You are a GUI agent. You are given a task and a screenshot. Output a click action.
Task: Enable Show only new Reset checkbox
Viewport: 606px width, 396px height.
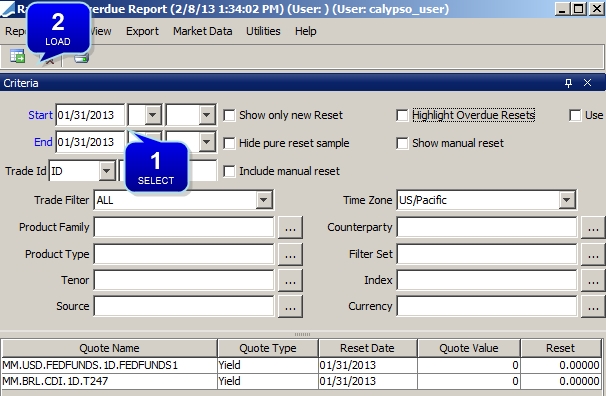[x=229, y=115]
